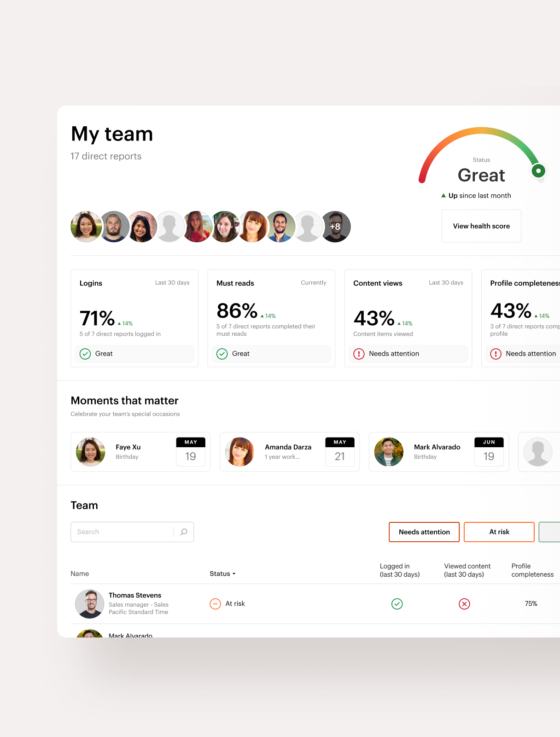The height and width of the screenshot is (737, 560).
Task: Click the 17 direct reports text
Action: click(x=106, y=157)
